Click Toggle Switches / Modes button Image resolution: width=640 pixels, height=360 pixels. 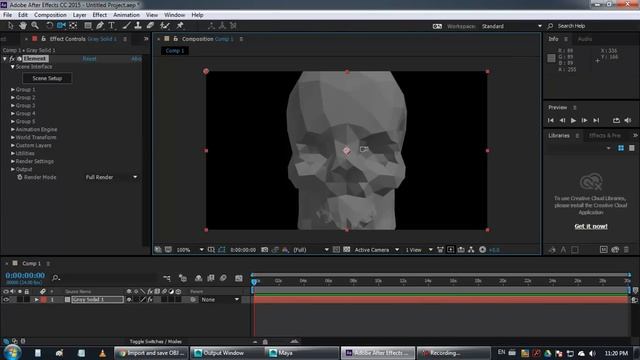click(156, 341)
